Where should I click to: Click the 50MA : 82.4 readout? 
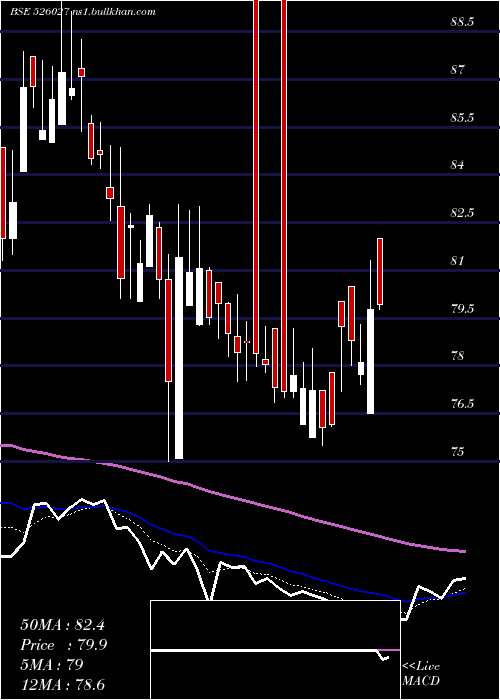click(62, 625)
